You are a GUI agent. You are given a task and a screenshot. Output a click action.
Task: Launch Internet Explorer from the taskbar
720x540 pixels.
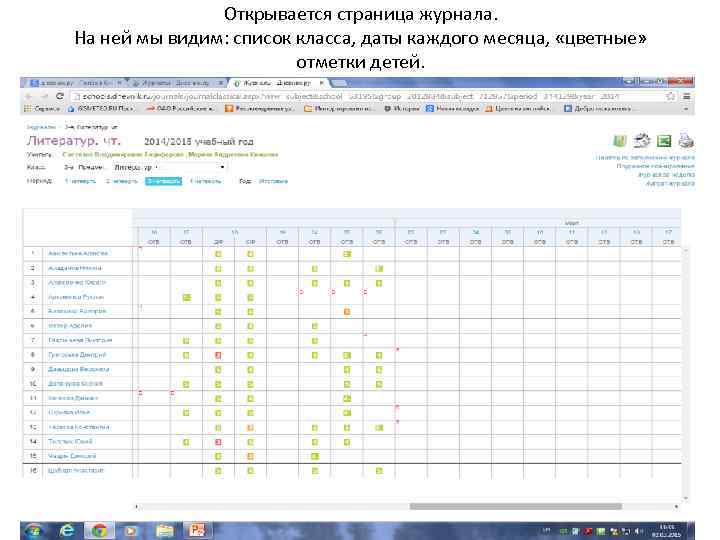(x=67, y=530)
